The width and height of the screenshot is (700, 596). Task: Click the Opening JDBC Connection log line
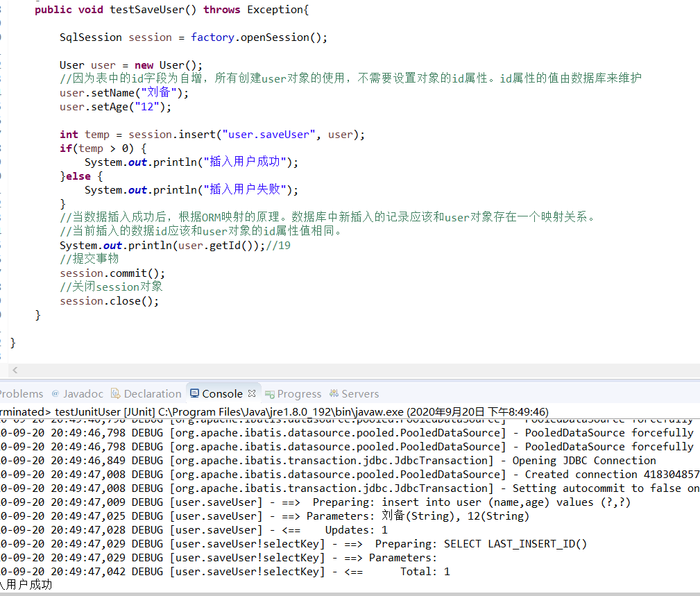click(329, 460)
